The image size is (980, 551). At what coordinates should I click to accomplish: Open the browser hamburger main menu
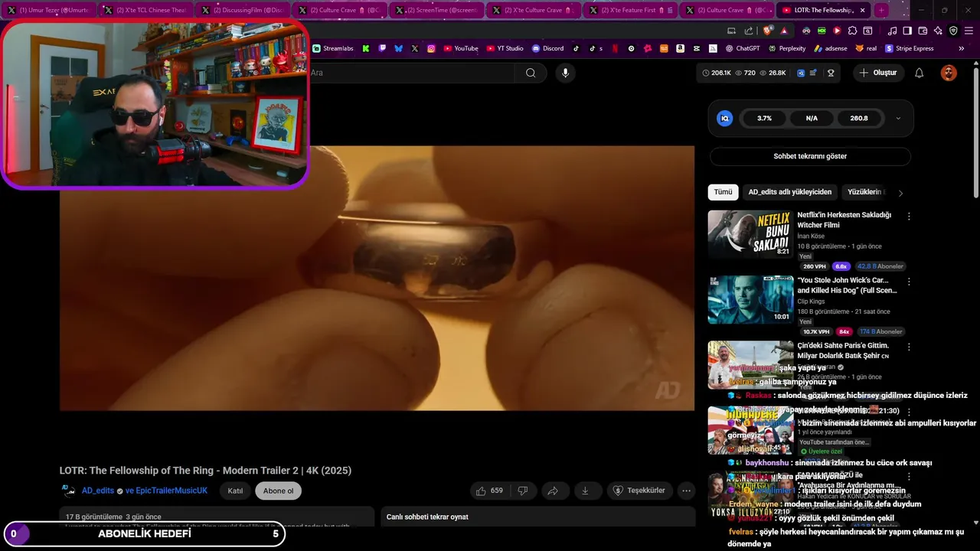pyautogui.click(x=969, y=31)
